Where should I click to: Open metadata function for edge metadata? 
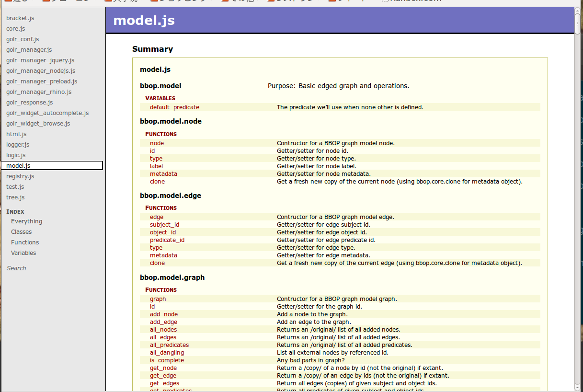point(163,255)
